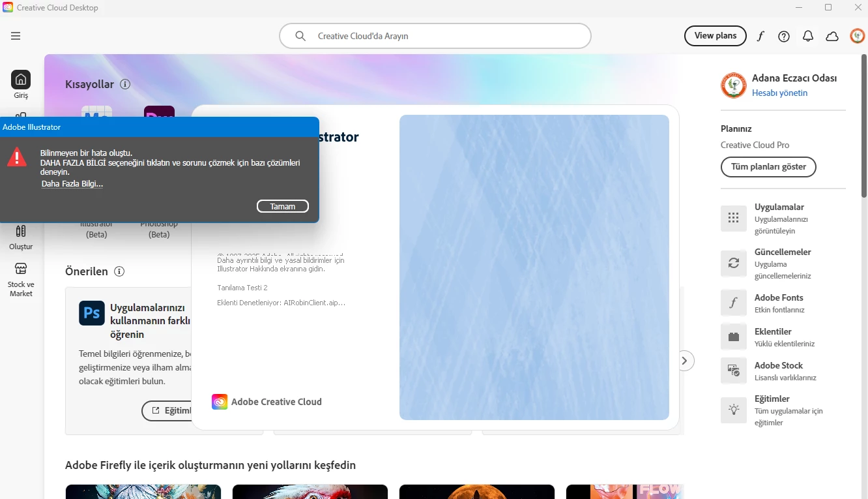Click the Planınız heading
This screenshot has width=868, height=499.
(x=736, y=129)
